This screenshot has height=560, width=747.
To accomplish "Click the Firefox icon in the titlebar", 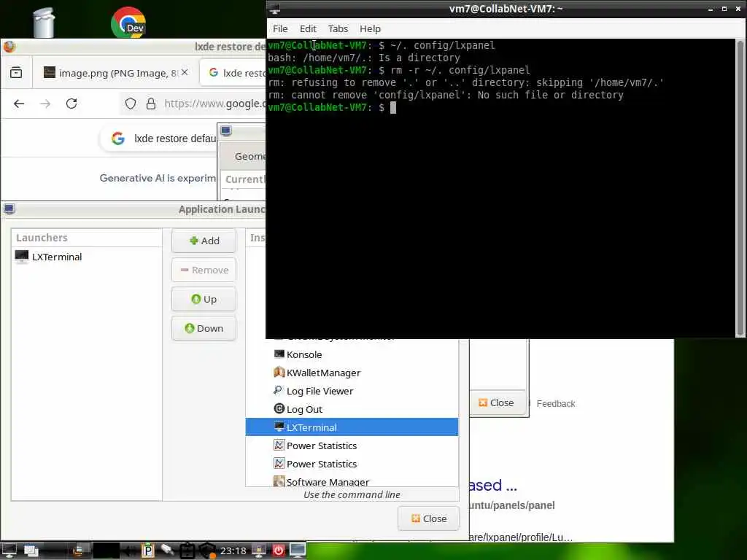I will click(x=9, y=46).
